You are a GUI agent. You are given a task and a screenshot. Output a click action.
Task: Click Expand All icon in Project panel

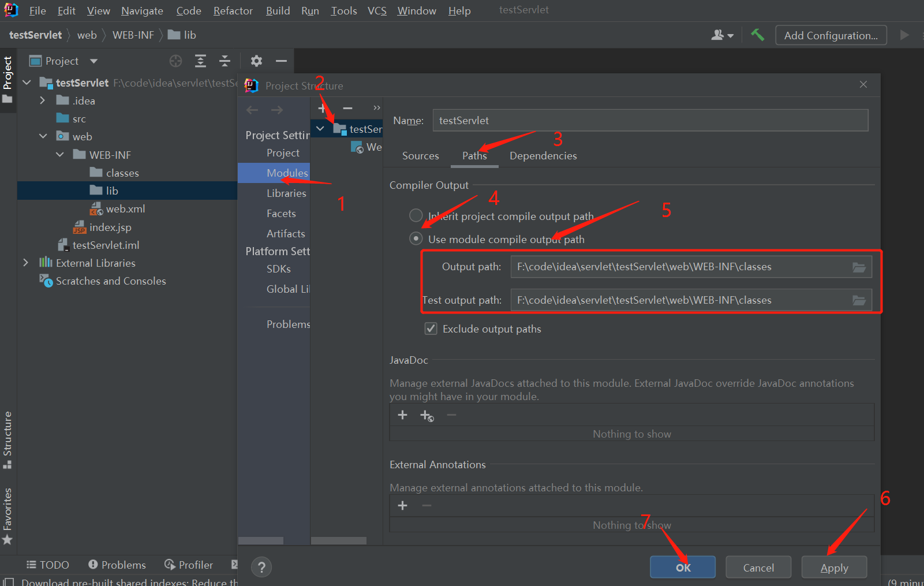point(200,61)
